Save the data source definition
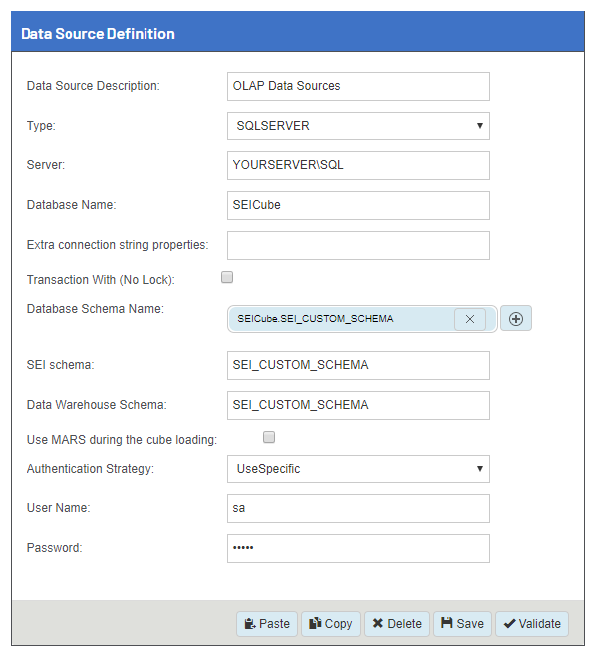Image resolution: width=597 pixels, height=646 pixels. pos(462,623)
